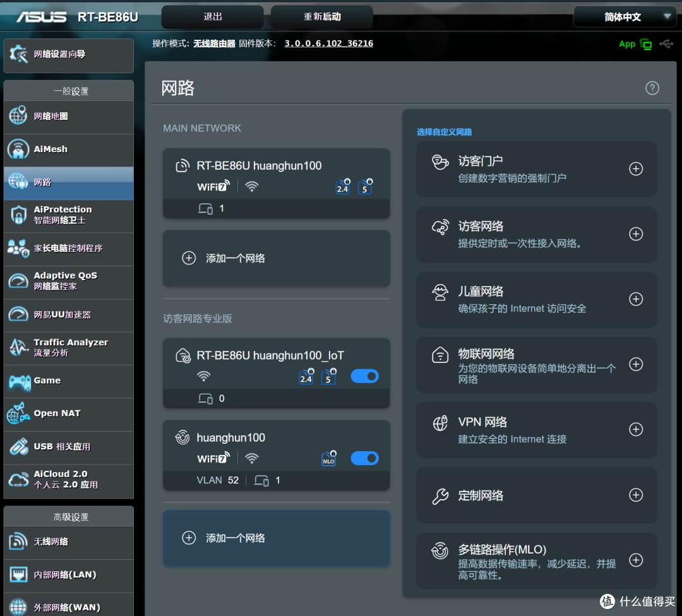Viewport: 682px width, 616px height.
Task: Turn off the huanghun100 MLO network toggle
Action: tap(364, 458)
